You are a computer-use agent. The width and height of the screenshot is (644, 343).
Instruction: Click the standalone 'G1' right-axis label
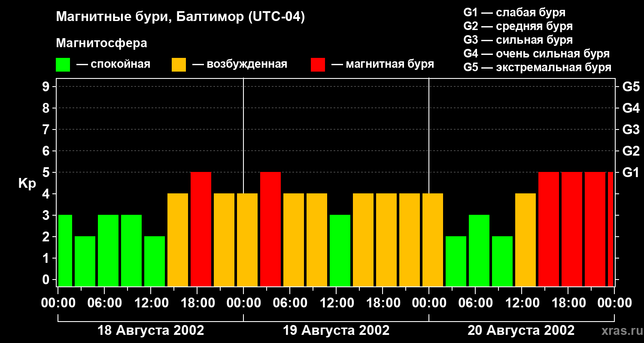(631, 172)
